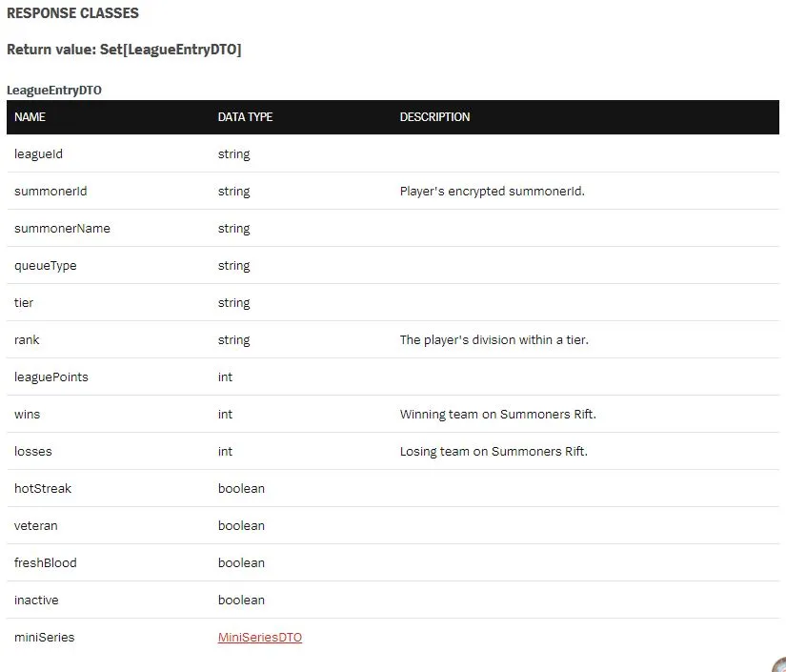Click the Return value Set[LeagueEntryDTO] heading
Image resolution: width=786 pixels, height=672 pixels.
[124, 50]
